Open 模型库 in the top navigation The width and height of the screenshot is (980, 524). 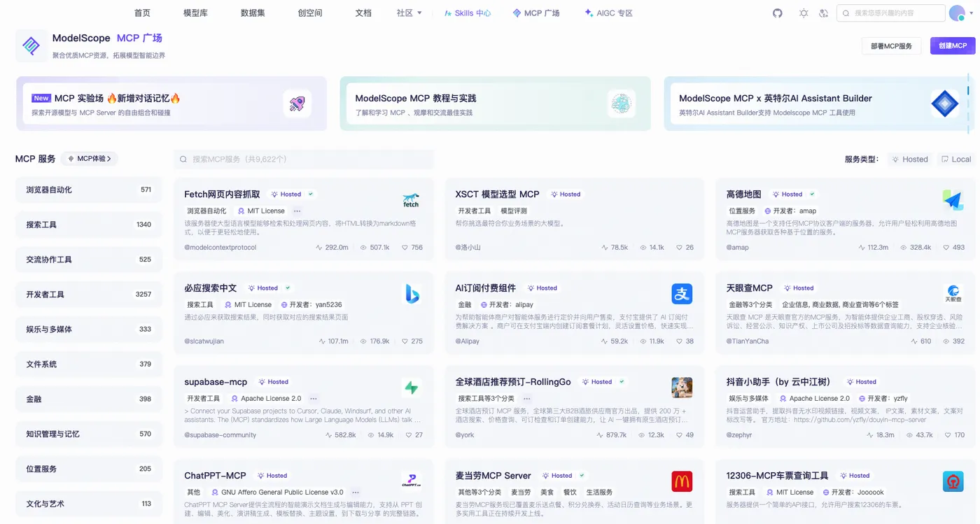[x=195, y=13]
